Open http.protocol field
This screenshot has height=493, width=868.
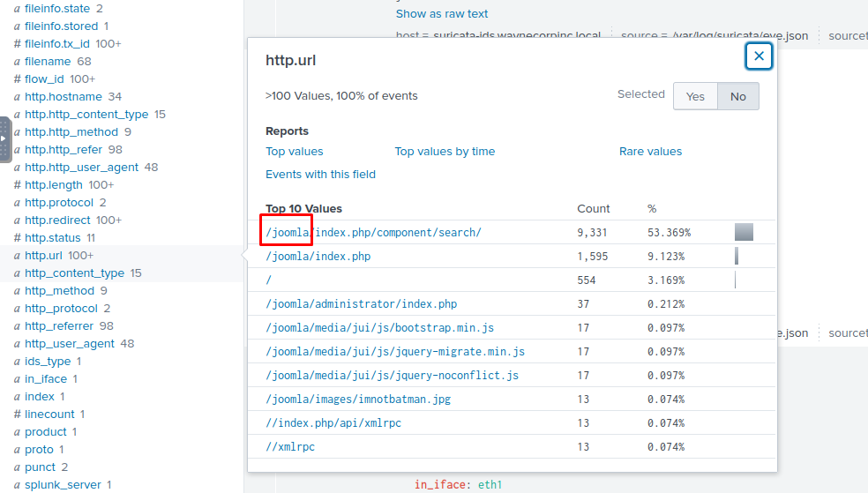tap(59, 203)
